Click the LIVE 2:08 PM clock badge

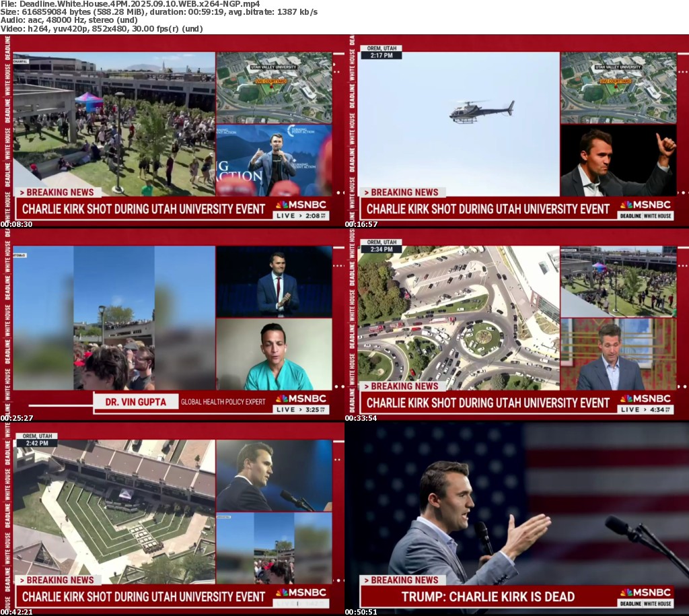click(301, 216)
